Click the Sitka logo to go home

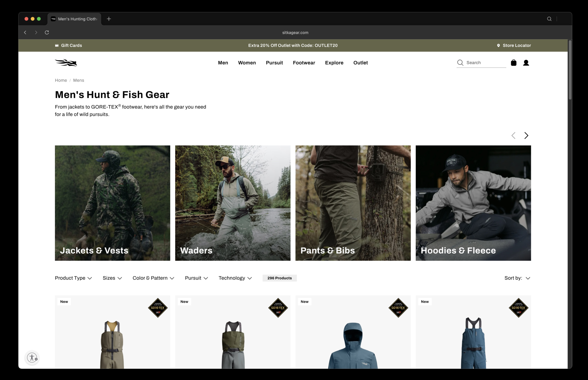tap(66, 63)
